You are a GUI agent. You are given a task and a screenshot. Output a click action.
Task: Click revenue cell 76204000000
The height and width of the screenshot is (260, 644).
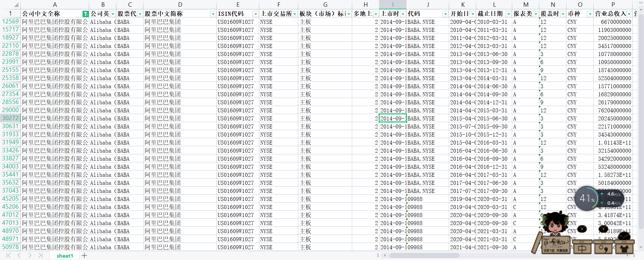(x=613, y=110)
